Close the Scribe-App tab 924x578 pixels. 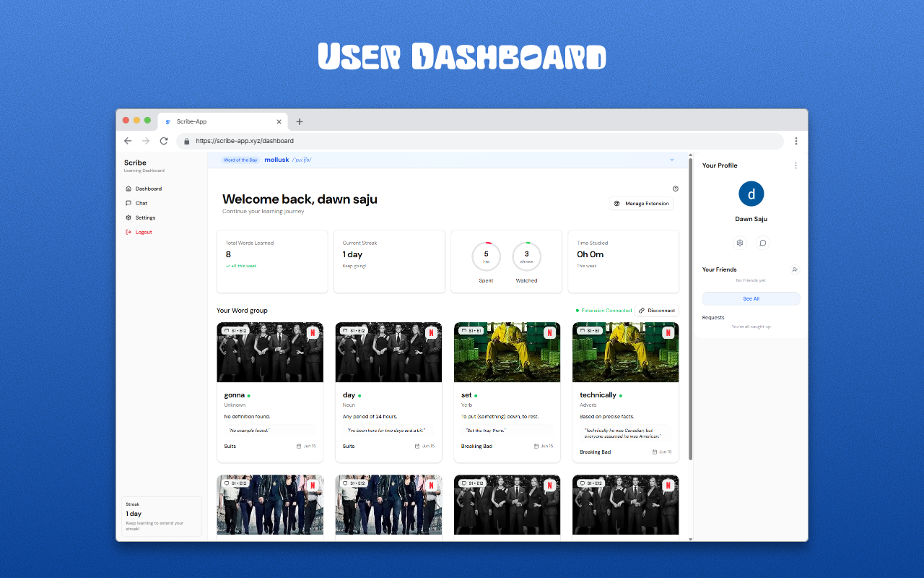(x=279, y=121)
